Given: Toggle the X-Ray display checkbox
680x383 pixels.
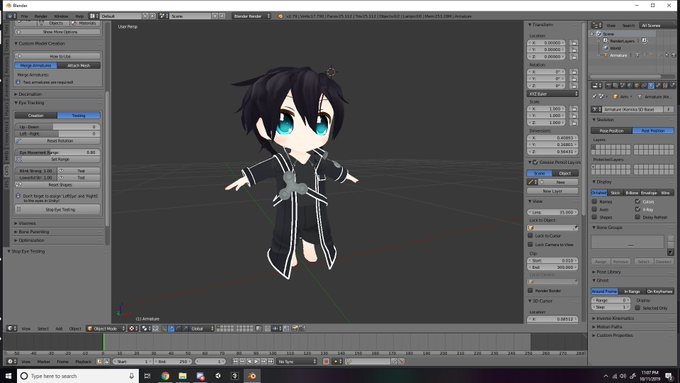Looking at the screenshot, I should click(x=638, y=209).
